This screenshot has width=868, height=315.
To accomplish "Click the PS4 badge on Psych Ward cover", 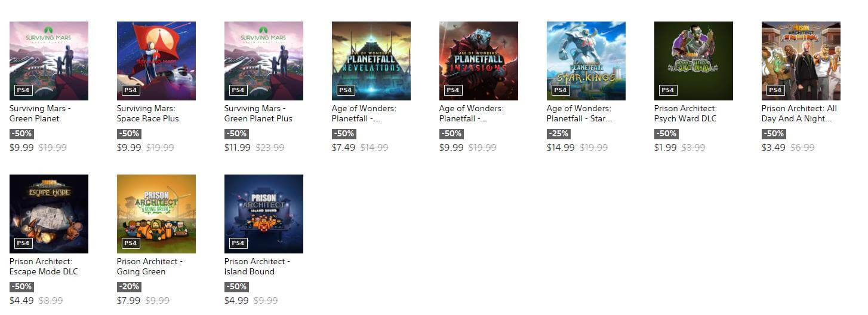I will tap(668, 90).
